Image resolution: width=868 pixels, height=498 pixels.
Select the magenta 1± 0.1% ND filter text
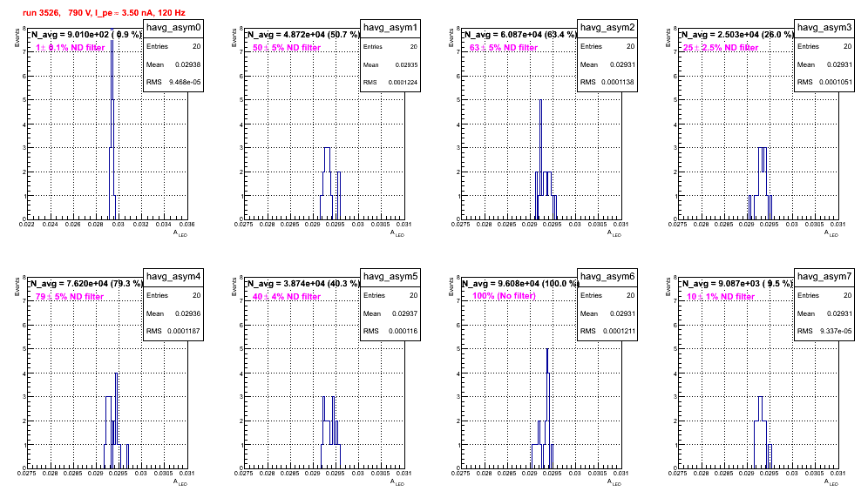(71, 48)
